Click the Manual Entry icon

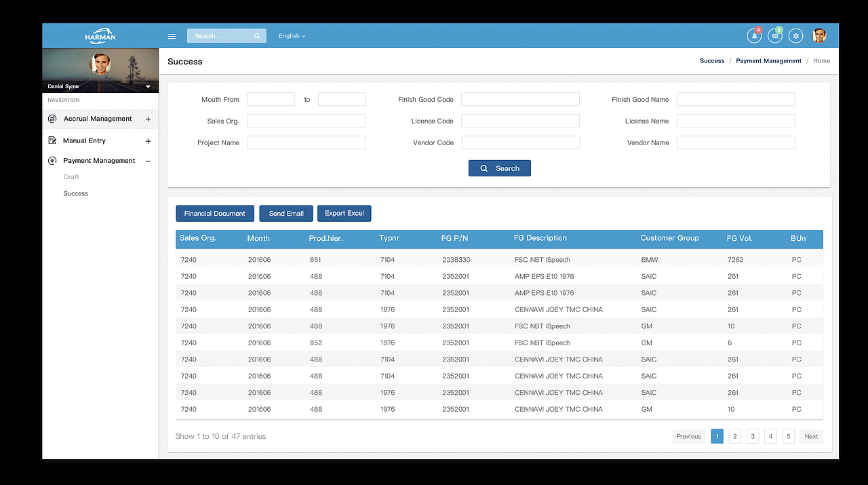(x=52, y=140)
